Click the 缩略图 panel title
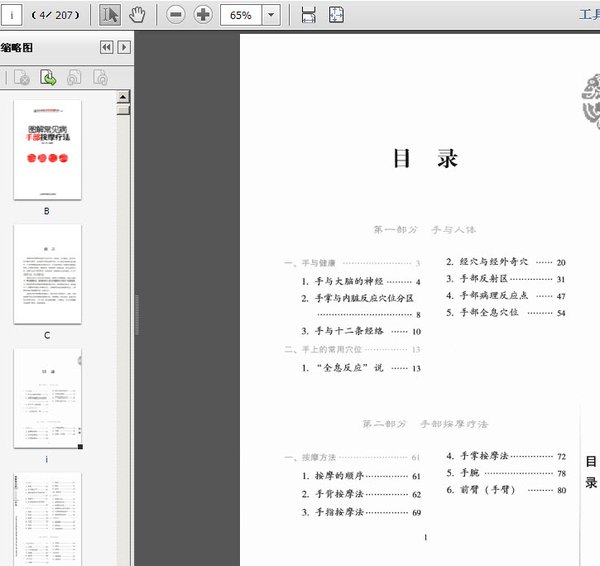The height and width of the screenshot is (566, 600). click(17, 47)
